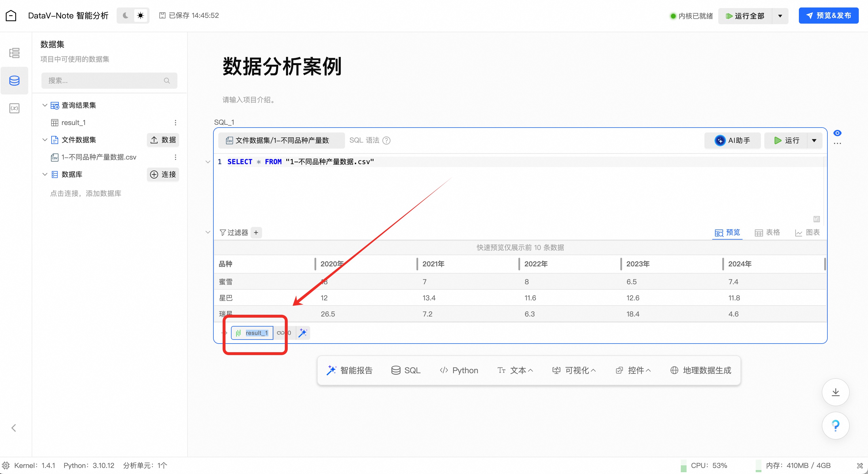The height and width of the screenshot is (474, 868).
Task: Click the dataset search input field
Action: 105,81
